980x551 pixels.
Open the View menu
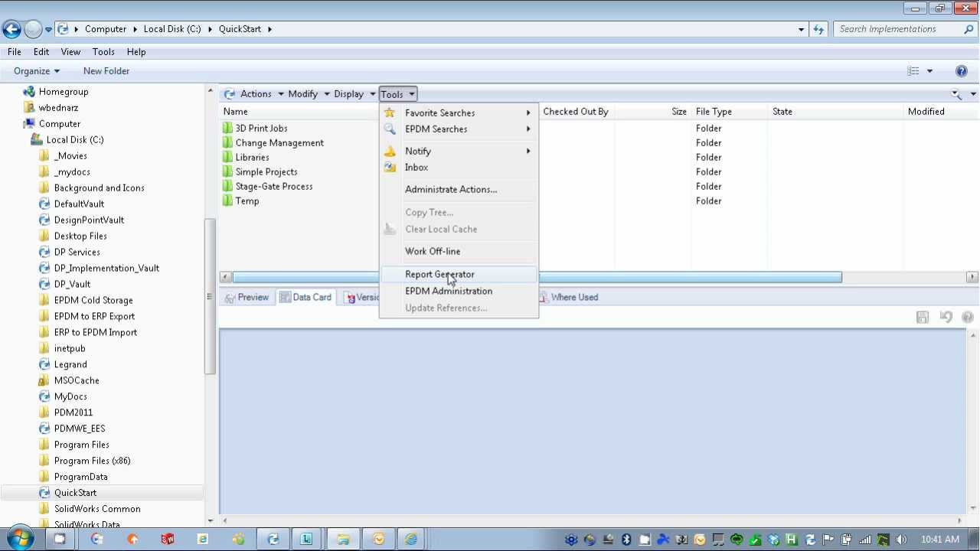pos(70,51)
